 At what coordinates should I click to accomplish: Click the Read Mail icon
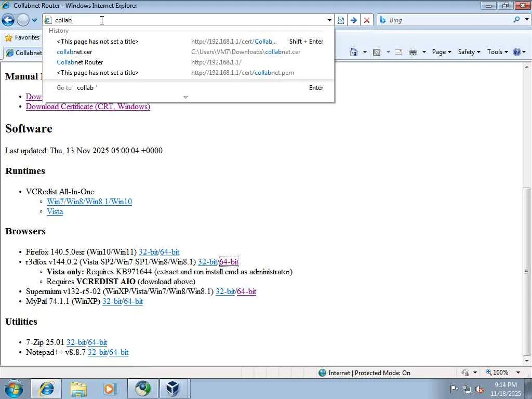(x=398, y=52)
